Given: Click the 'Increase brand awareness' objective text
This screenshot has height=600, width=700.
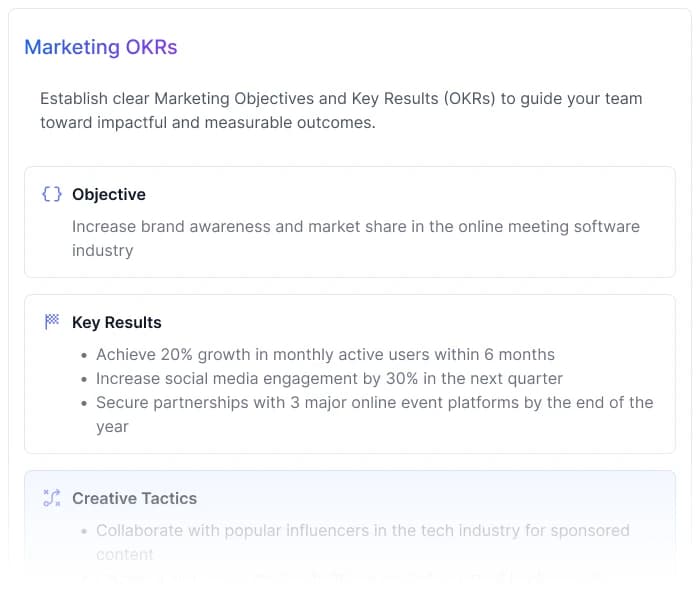Looking at the screenshot, I should tap(355, 226).
